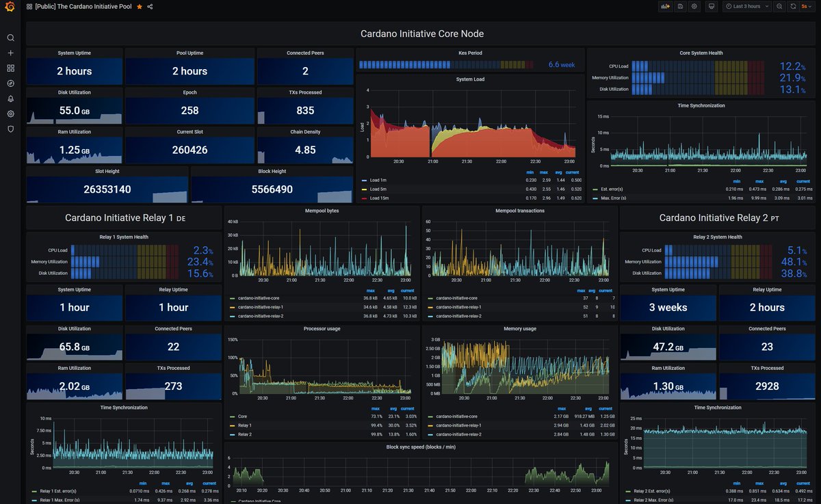The width and height of the screenshot is (821, 504).
Task: Click the Relay 1 Connected Peers value 22
Action: 173,347
